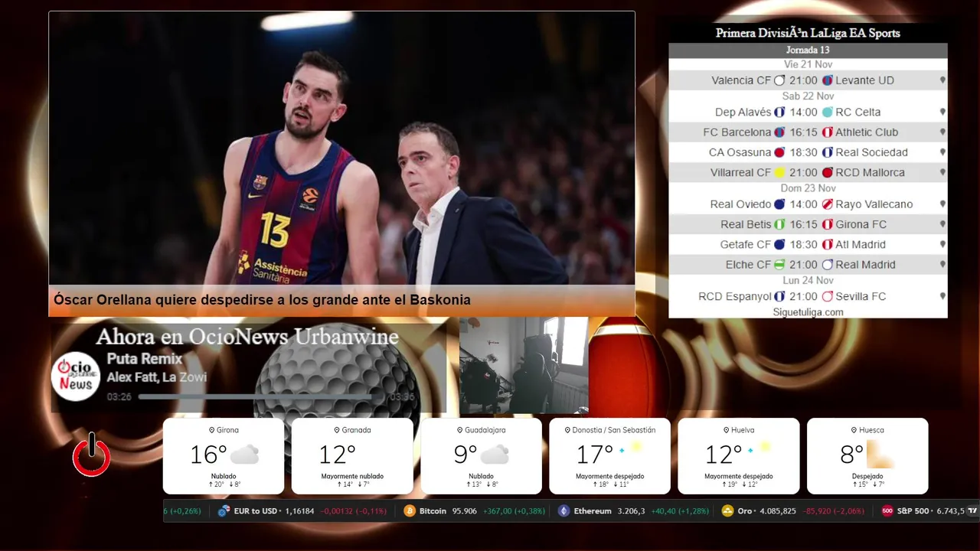Image resolution: width=980 pixels, height=551 pixels.
Task: Open stadium pin for FC Barcelona match
Action: pyautogui.click(x=942, y=132)
